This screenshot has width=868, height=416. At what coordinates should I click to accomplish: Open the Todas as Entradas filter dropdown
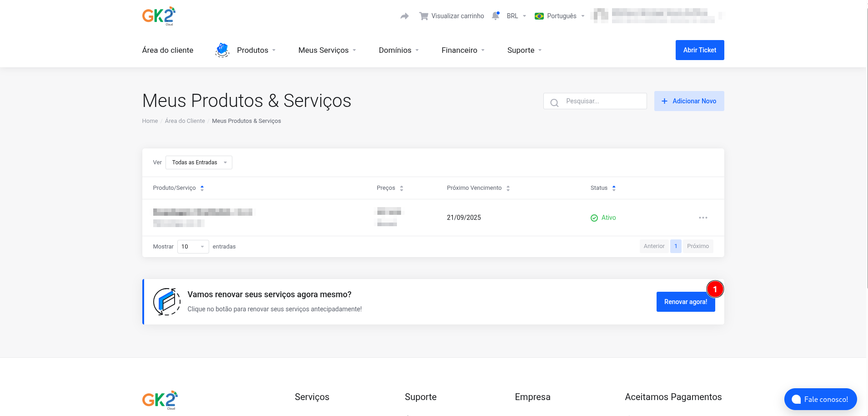(x=199, y=162)
